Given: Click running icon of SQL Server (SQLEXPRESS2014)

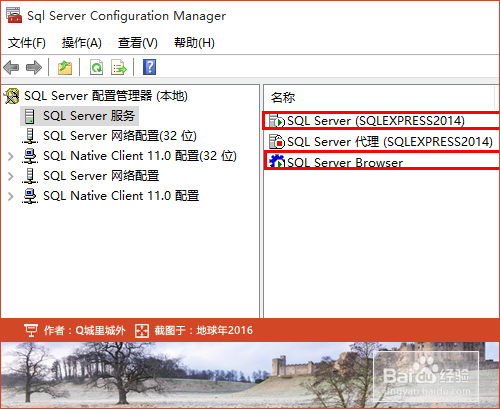Looking at the screenshot, I should pyautogui.click(x=277, y=121).
